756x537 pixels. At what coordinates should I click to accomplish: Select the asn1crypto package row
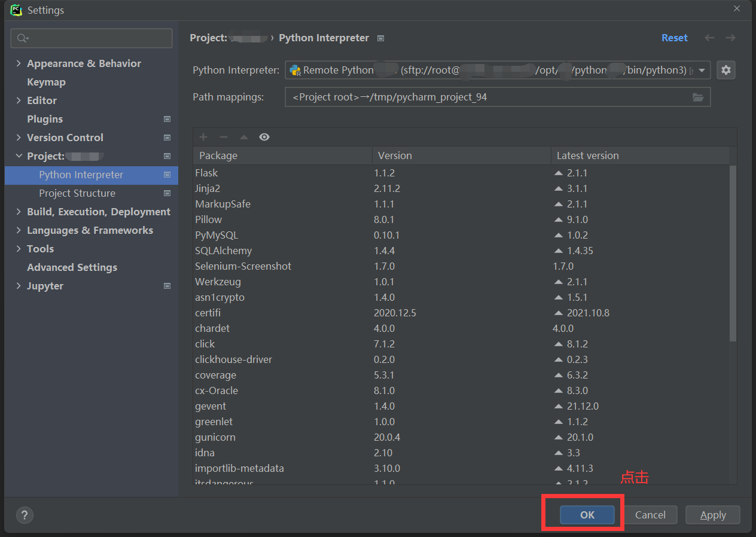click(461, 297)
